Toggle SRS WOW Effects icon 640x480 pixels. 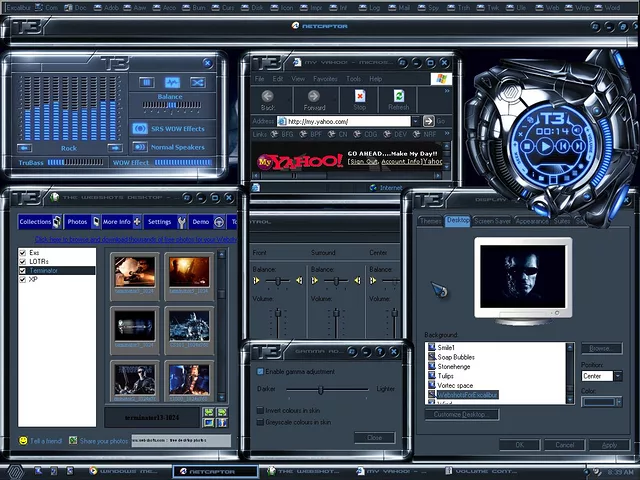click(x=141, y=128)
